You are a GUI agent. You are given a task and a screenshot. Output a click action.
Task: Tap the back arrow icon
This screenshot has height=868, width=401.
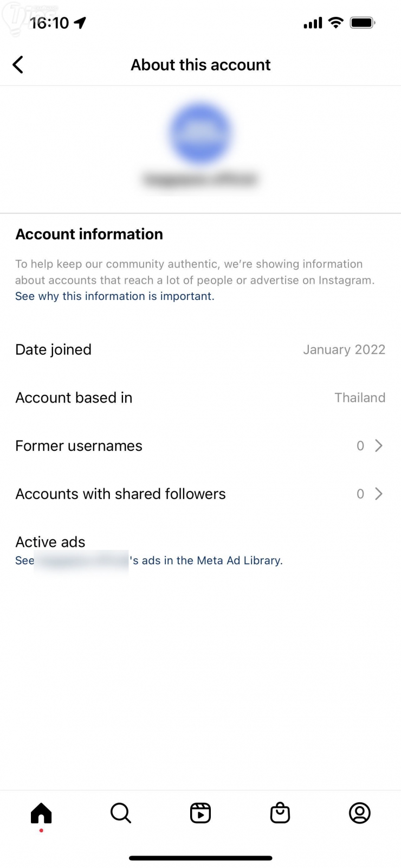[x=18, y=65]
